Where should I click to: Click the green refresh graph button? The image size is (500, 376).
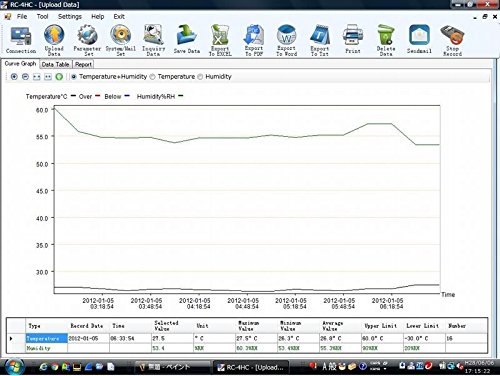(59, 77)
